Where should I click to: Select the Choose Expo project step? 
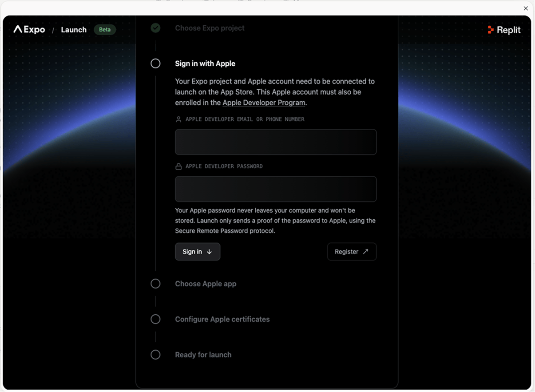tap(210, 28)
